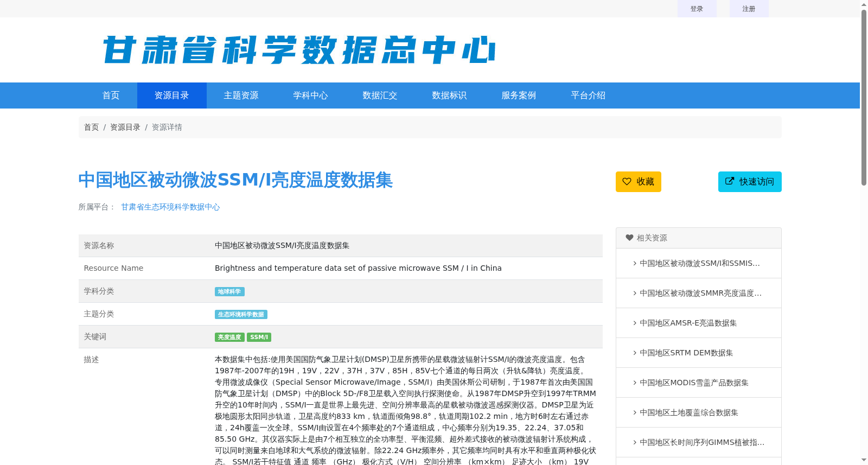This screenshot has height=465, width=868.
Task: Click chevron beside 中国地区被动微波SMMR亮度温度
Action: click(635, 293)
